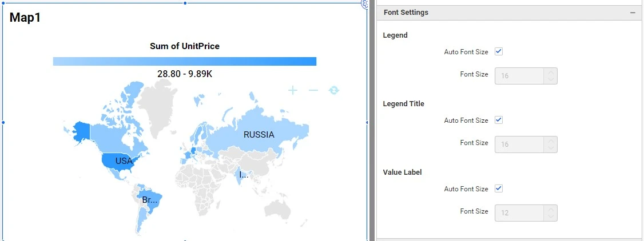Increase the Value Label font size using the up arrow

[x=550, y=210]
